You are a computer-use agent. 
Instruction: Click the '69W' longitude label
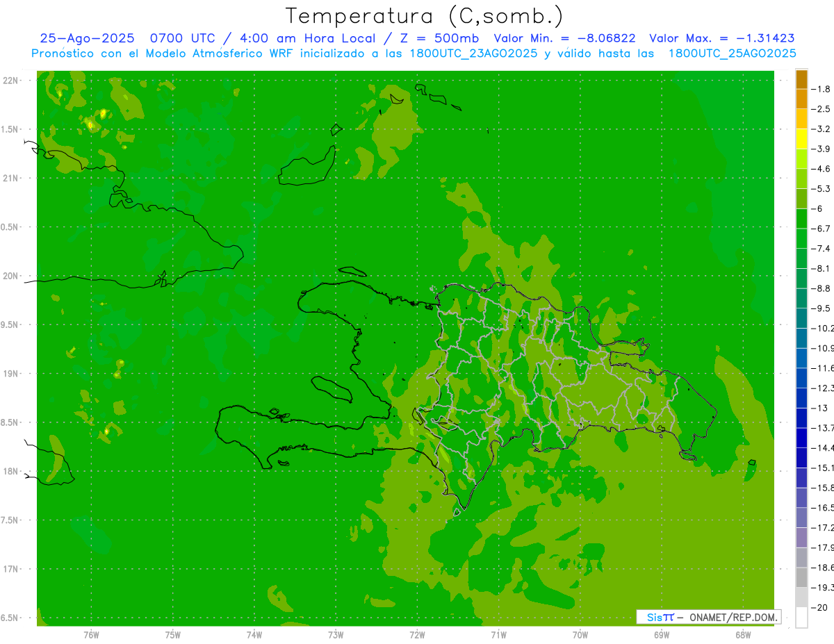662,635
